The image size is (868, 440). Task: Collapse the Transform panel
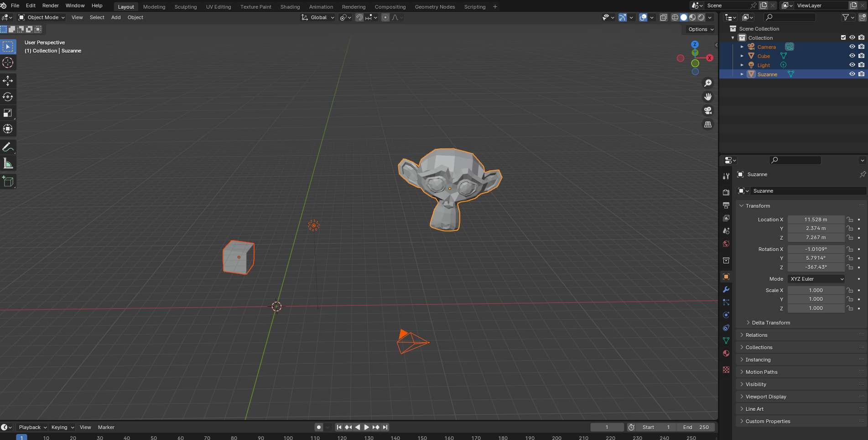[758, 206]
